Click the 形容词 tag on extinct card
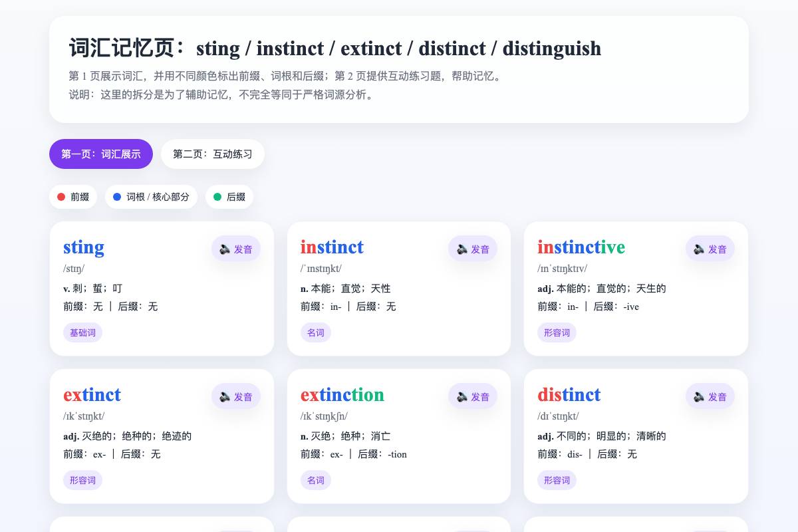Image resolution: width=798 pixels, height=532 pixels. 82,480
